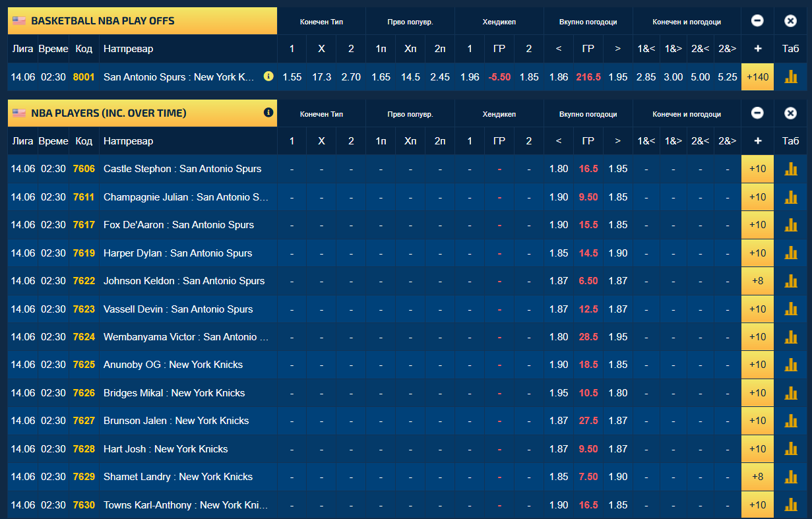The width and height of the screenshot is (812, 519).
Task: Click the USA flag in NBA Play Offs header
Action: 19,21
